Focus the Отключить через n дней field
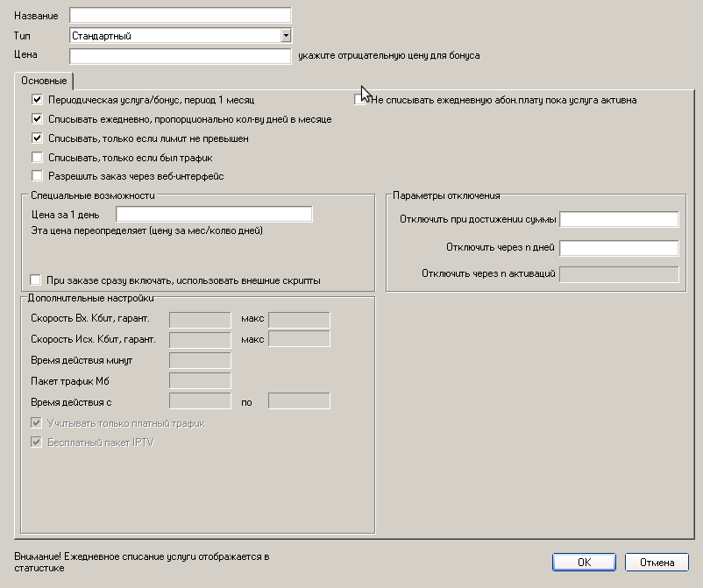Screen dimensions: 703x588 (x=619, y=248)
